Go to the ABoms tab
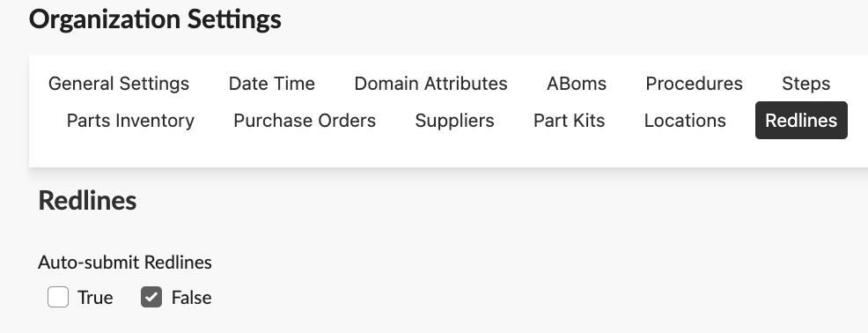This screenshot has width=868, height=333. [577, 84]
